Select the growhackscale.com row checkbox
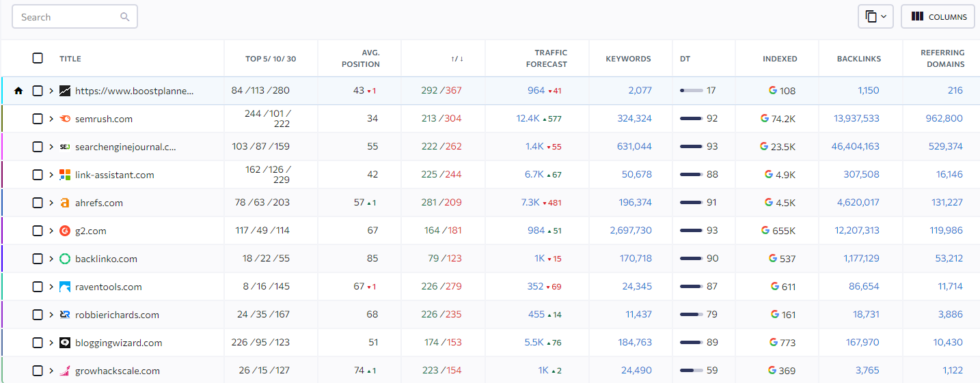The height and width of the screenshot is (383, 980). 38,371
